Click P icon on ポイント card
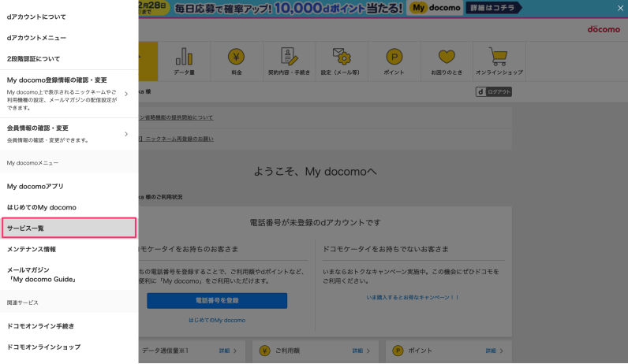 click(398, 351)
